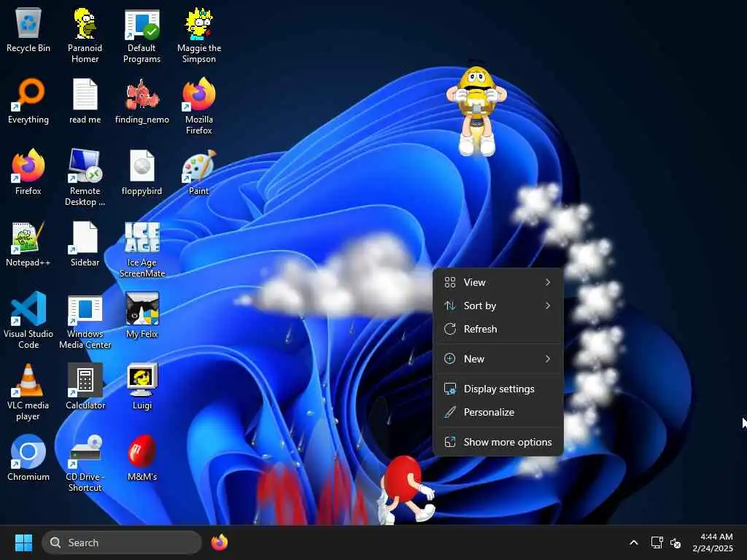The height and width of the screenshot is (560, 747).
Task: Open Firefox from the taskbar
Action: click(x=219, y=542)
